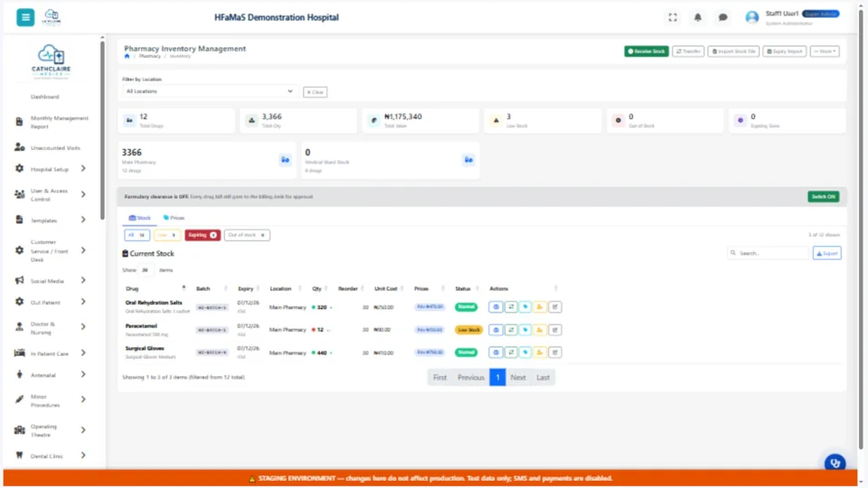
Task: Click the edit icon for Oral Rehydration Salts
Action: [x=554, y=307]
